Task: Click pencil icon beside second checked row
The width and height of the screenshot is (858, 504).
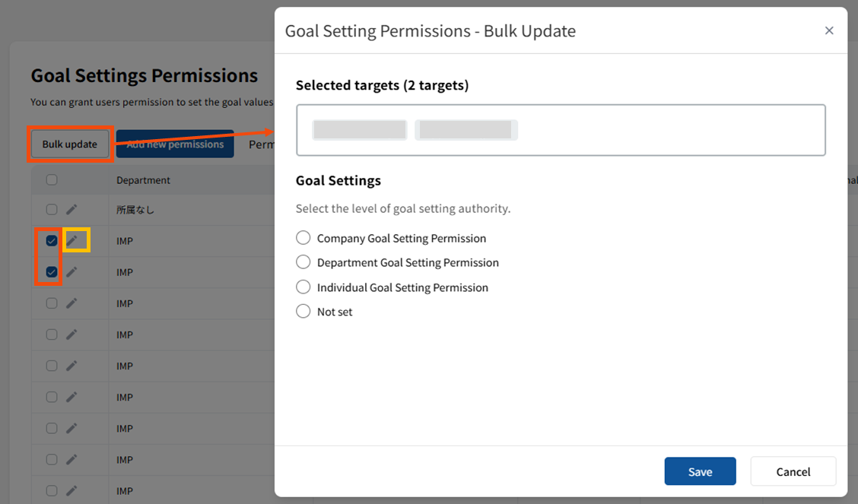Action: pos(71,271)
